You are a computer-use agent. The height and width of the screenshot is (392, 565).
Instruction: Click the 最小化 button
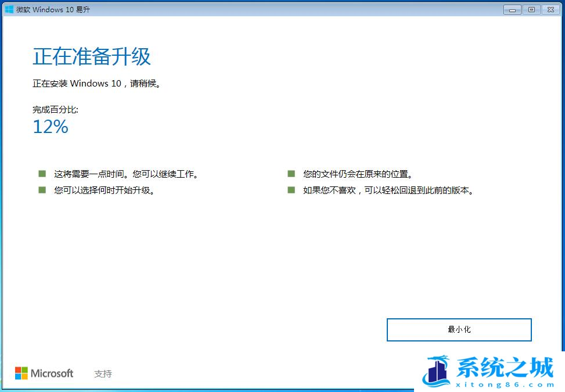point(459,330)
